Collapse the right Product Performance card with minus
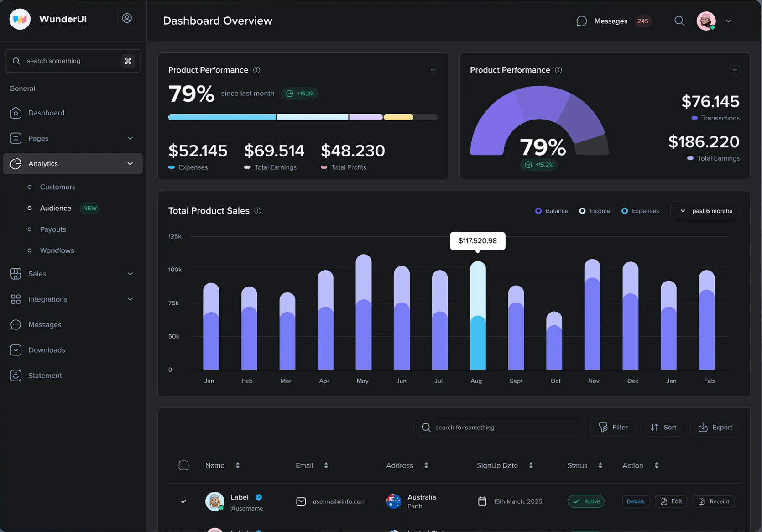Screen dimensions: 762x532 pyautogui.click(x=734, y=70)
